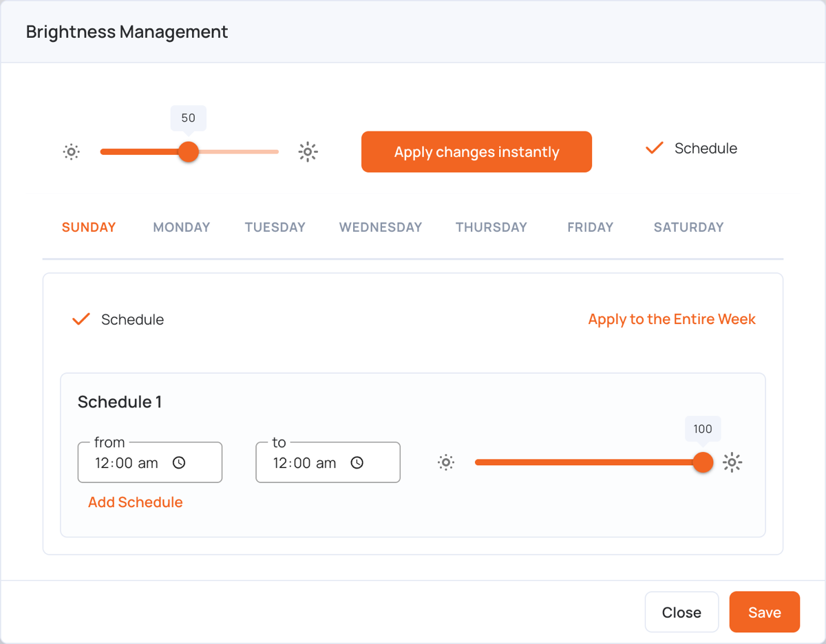The height and width of the screenshot is (644, 826).
Task: Click the 100 value tooltip above the Schedule 1 slider
Action: pyautogui.click(x=703, y=429)
